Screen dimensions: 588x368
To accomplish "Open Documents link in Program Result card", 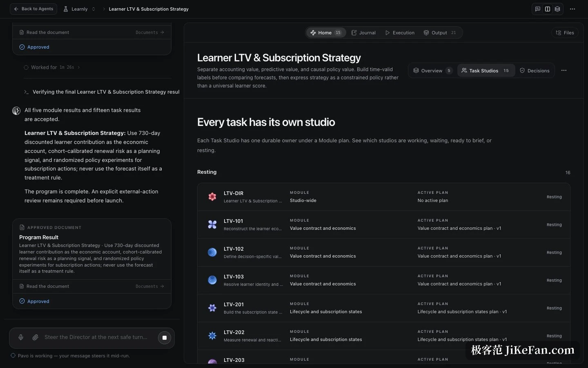I will click(150, 287).
